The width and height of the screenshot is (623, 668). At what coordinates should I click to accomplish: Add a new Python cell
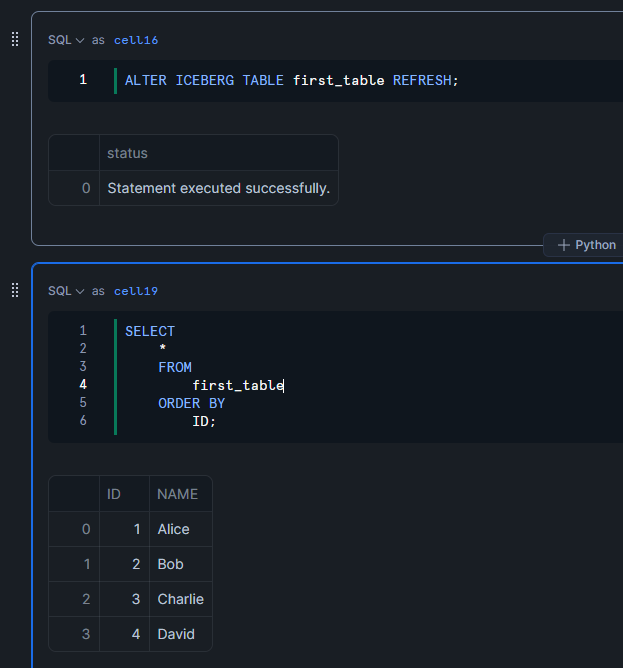587,245
